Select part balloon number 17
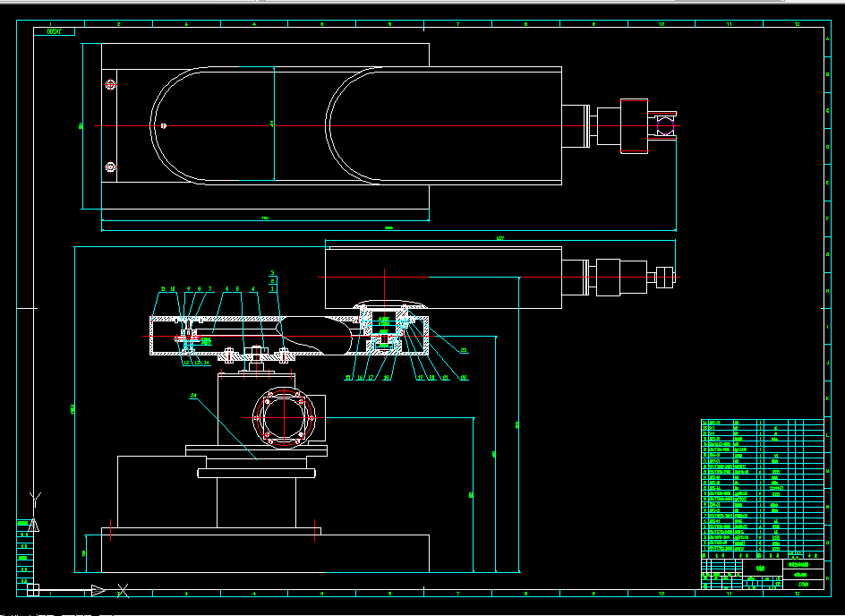845x616 pixels. [x=371, y=378]
